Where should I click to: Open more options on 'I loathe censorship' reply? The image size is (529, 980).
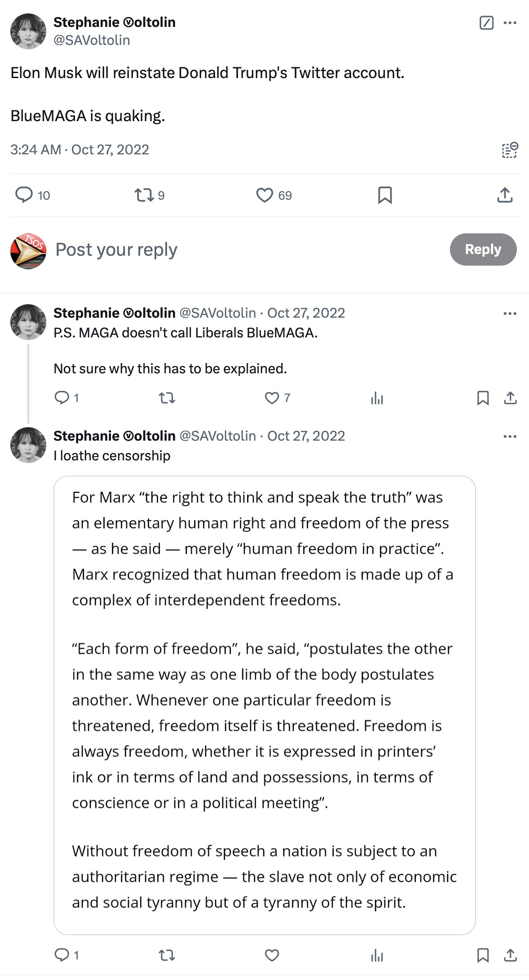coord(510,436)
